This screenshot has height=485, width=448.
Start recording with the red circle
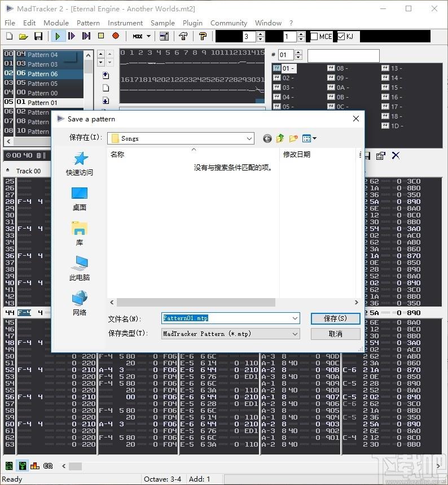(116, 36)
